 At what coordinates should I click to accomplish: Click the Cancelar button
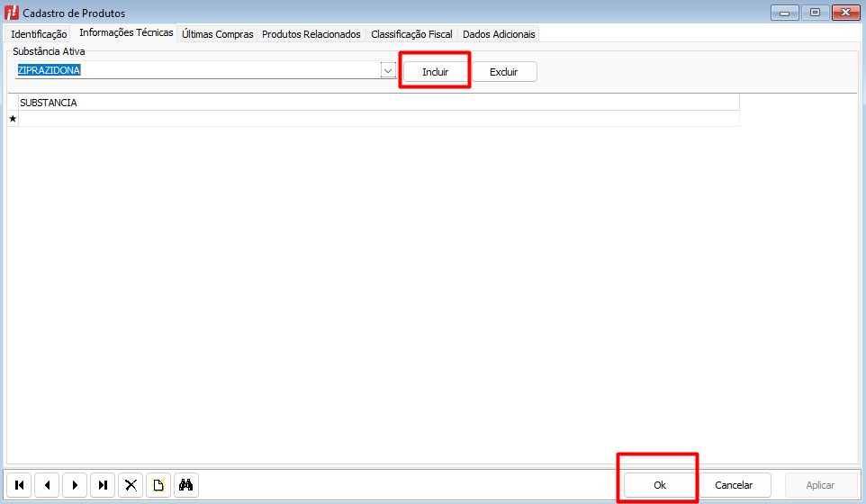click(x=734, y=485)
